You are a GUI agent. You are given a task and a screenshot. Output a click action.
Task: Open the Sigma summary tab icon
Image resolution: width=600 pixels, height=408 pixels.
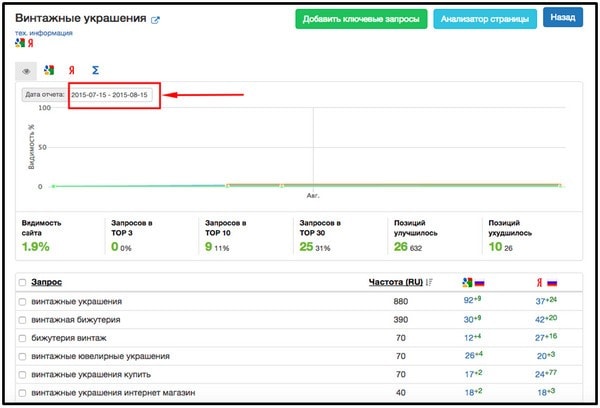95,71
